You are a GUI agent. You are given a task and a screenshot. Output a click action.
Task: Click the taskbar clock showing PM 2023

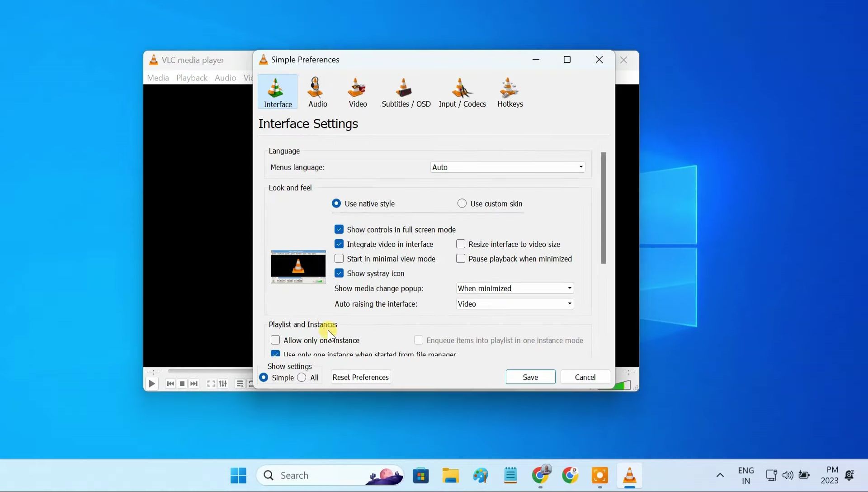[830, 475]
